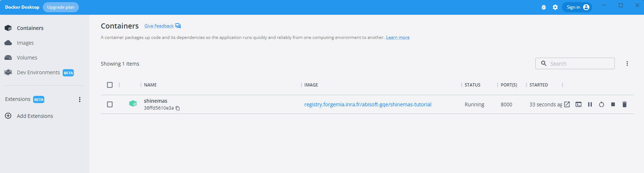Screen dimensions: 644x173
Task: Pause the shinemas container
Action: pos(590,105)
